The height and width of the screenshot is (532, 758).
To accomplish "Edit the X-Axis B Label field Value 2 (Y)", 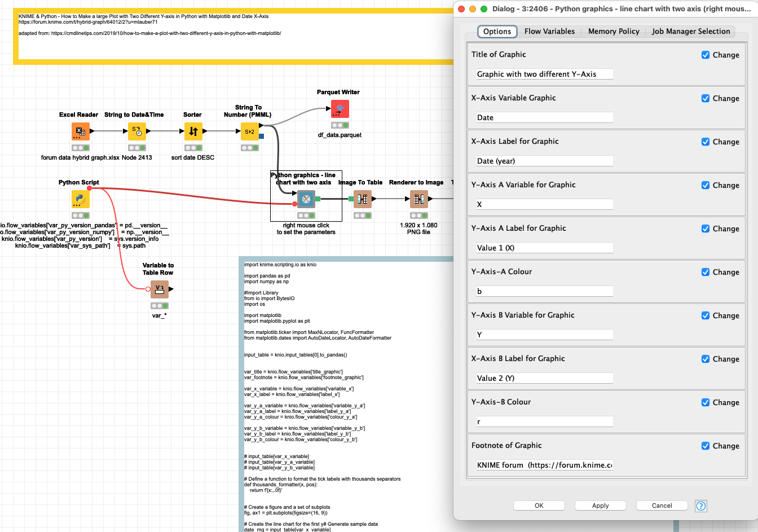I will (x=544, y=378).
